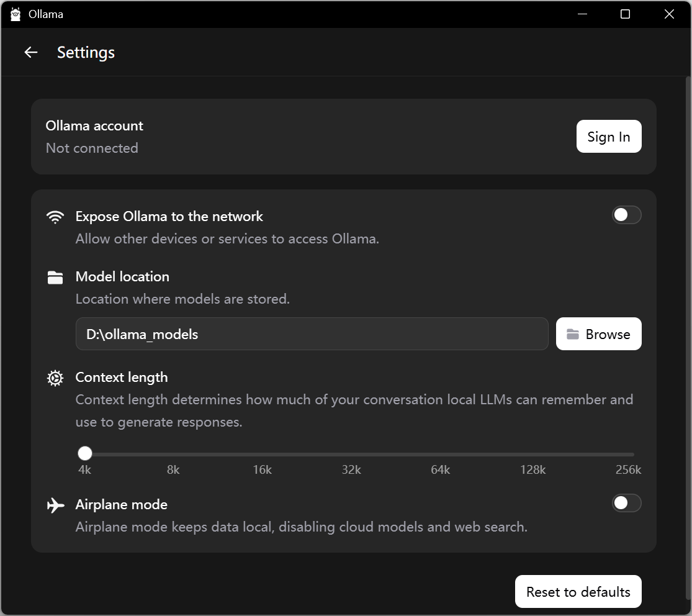Minimize the Ollama window
Viewport: 692px width, 616px height.
(583, 14)
